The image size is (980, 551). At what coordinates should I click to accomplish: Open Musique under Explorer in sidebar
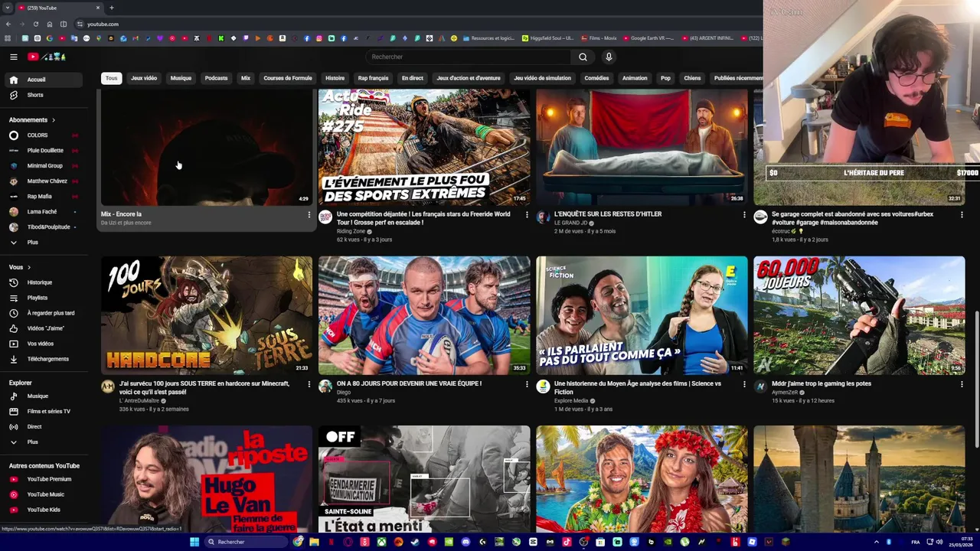click(x=45, y=396)
